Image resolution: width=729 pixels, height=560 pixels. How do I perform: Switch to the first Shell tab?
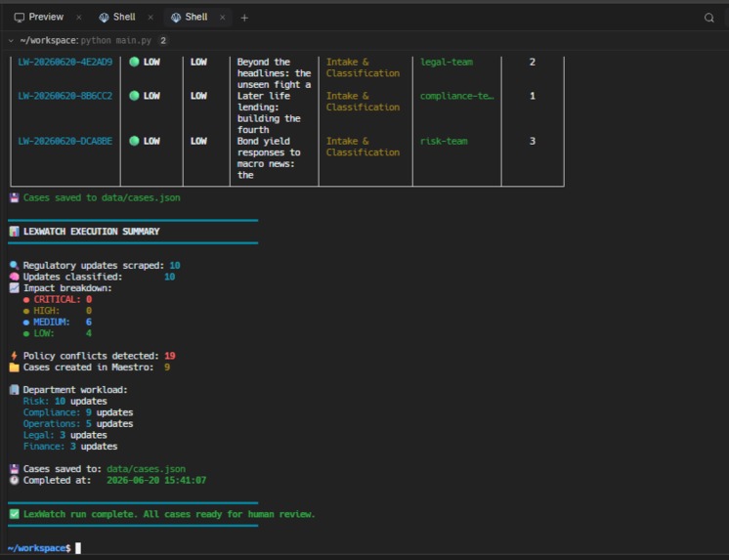(117, 18)
